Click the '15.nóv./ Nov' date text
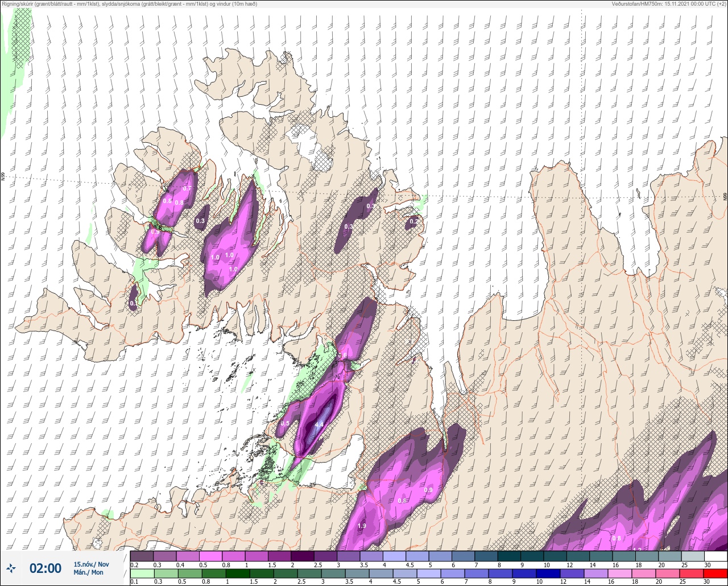The width and height of the screenshot is (728, 586). pos(91,564)
